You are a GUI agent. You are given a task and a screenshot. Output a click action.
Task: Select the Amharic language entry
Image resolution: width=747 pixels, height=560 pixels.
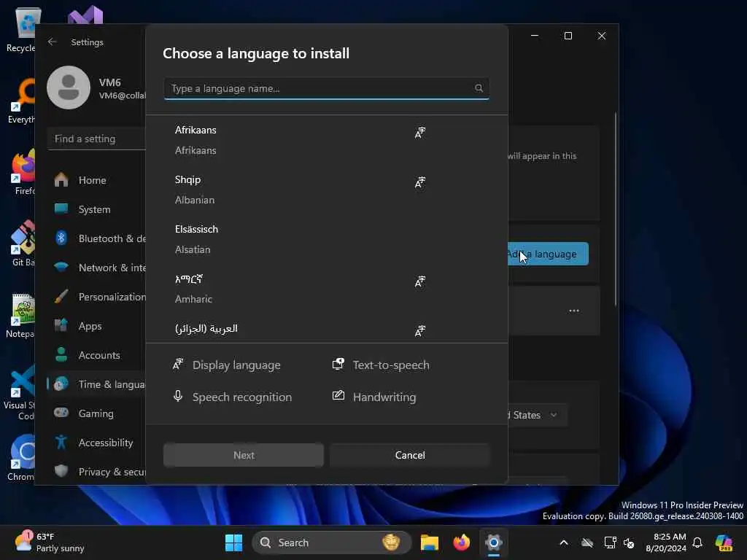click(x=327, y=289)
